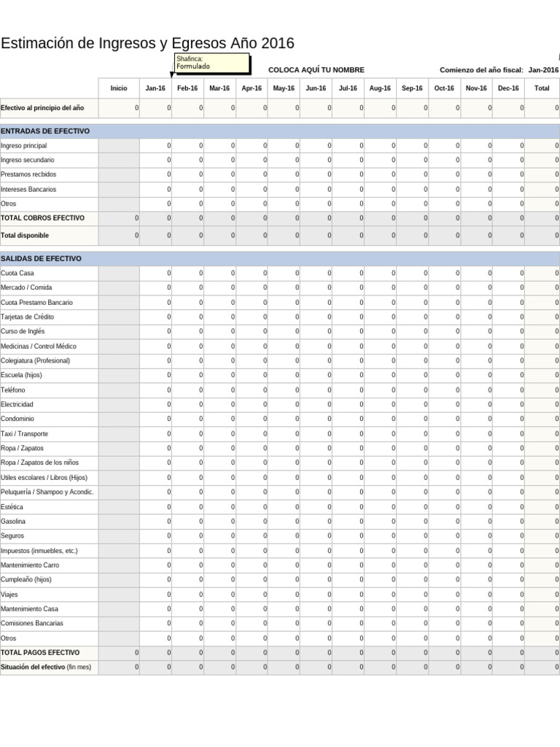The height and width of the screenshot is (747, 560).
Task: Select the 'Total' column header
Action: click(x=542, y=88)
